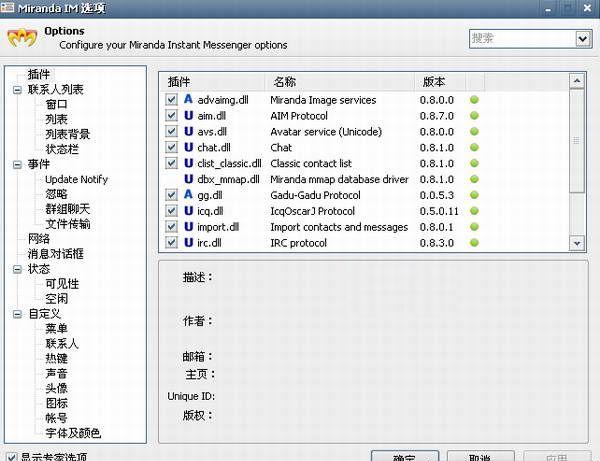Image resolution: width=600 pixels, height=461 pixels.
Task: Select the Gadu-Gadu Protocol row name
Action: tap(315, 195)
